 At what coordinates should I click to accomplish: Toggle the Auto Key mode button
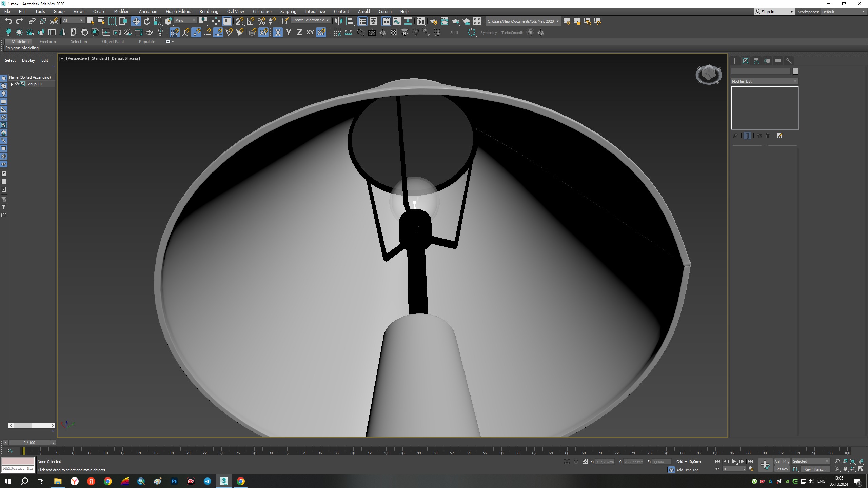(x=782, y=461)
